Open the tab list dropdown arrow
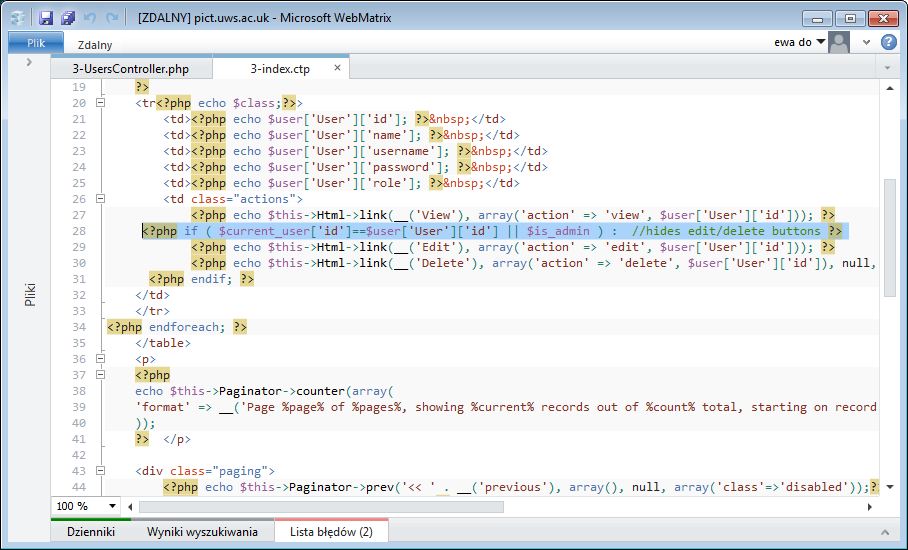Viewport: 908px width, 550px height. pos(887,68)
